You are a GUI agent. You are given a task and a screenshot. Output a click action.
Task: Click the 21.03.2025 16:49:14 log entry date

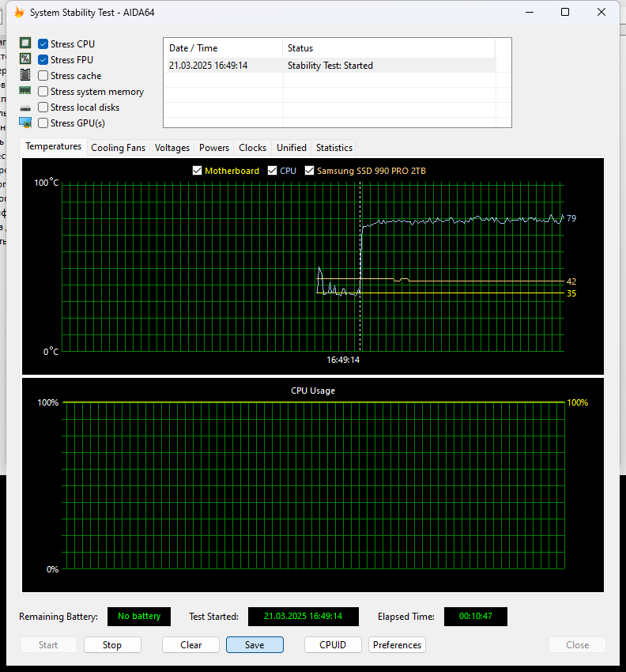click(x=208, y=66)
